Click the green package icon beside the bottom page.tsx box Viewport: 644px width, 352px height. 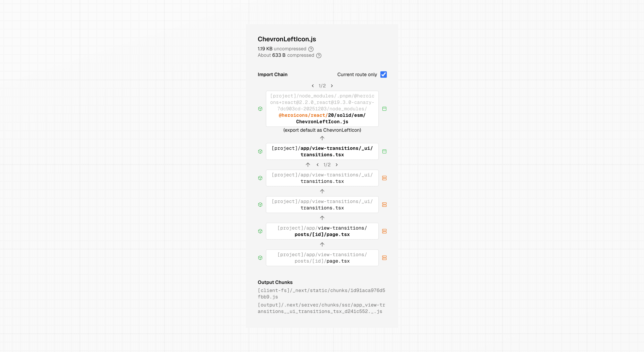click(260, 258)
